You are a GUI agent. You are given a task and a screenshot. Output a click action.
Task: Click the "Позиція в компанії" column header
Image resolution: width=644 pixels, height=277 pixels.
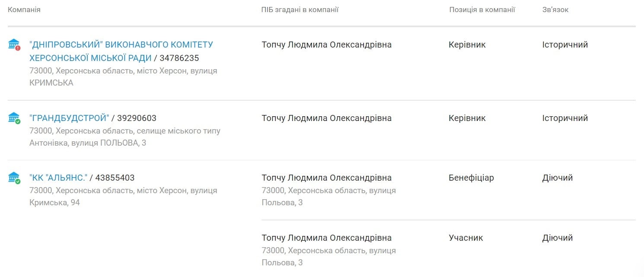click(x=482, y=10)
